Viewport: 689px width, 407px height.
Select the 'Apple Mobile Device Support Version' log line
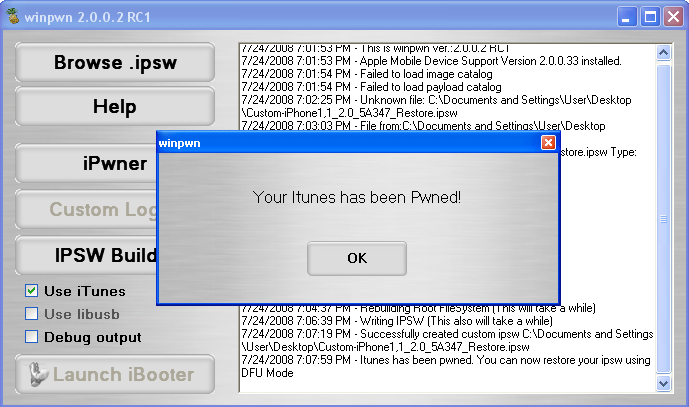click(x=432, y=61)
